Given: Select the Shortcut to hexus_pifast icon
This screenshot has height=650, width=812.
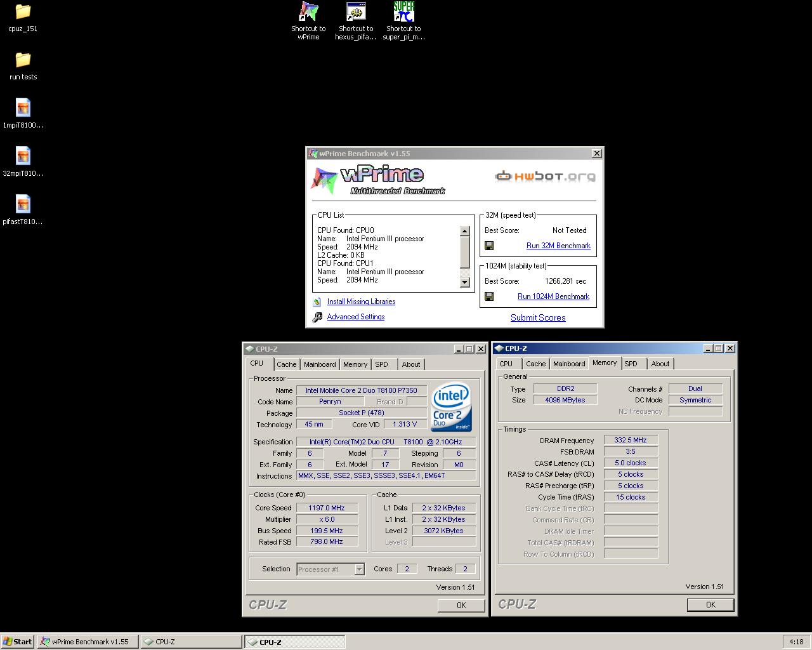Looking at the screenshot, I should click(356, 11).
